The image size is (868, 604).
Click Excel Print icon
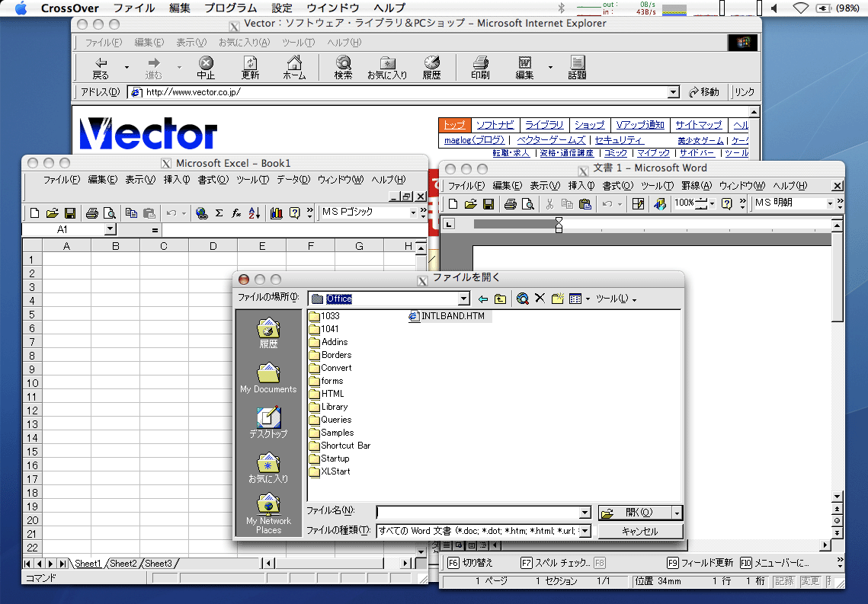click(x=92, y=213)
